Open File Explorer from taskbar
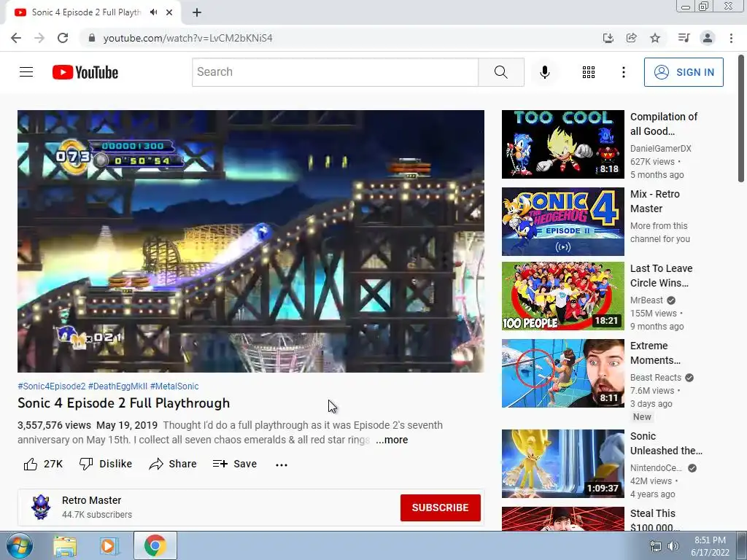 coord(65,545)
